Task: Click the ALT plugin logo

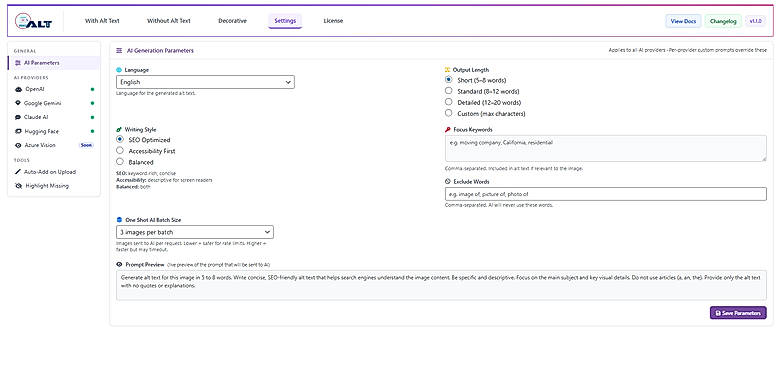Action: [x=33, y=21]
